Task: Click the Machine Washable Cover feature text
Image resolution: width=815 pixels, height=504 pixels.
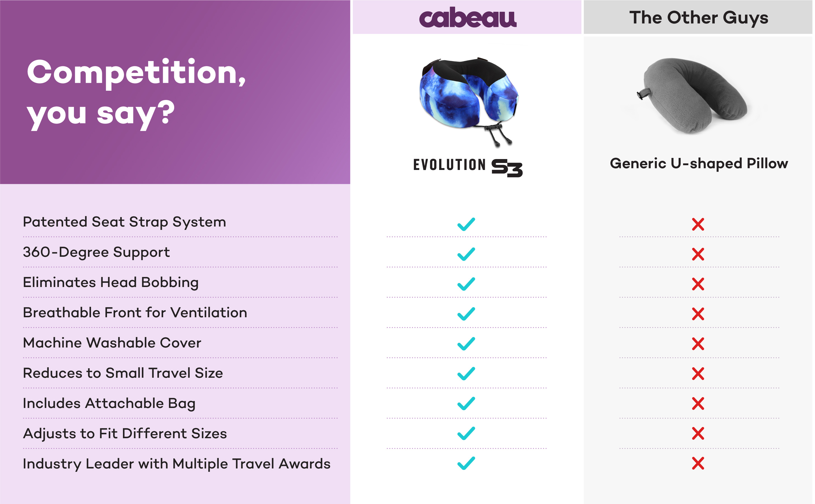Action: (112, 343)
